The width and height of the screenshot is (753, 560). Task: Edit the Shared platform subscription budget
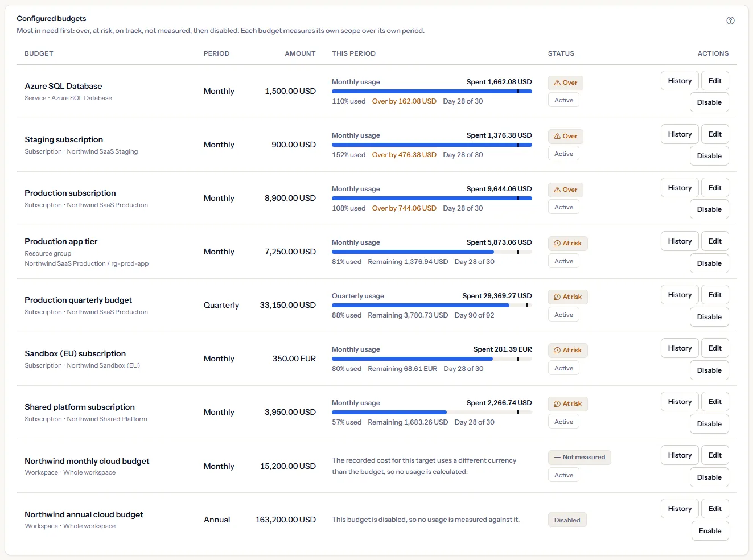715,402
